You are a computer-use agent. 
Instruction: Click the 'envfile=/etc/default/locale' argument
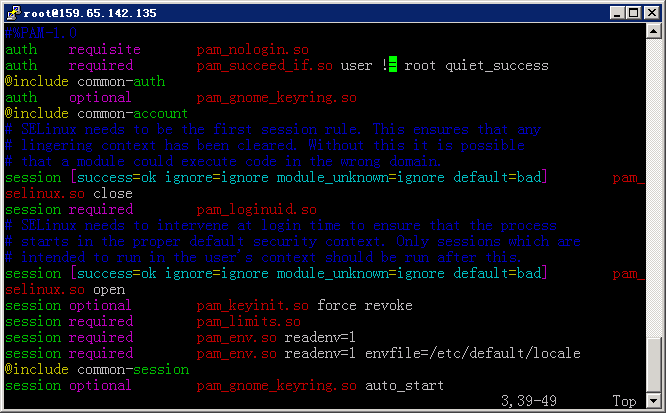pyautogui.click(x=472, y=353)
